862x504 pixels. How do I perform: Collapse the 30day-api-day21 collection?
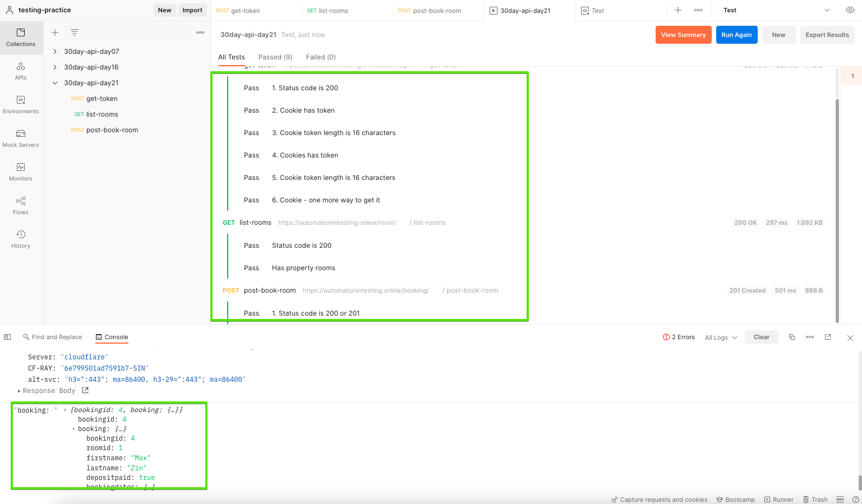tap(55, 83)
